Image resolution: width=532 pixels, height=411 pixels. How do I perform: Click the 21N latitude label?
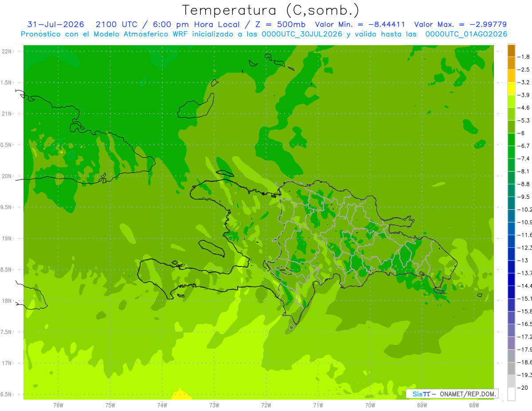pos(7,114)
